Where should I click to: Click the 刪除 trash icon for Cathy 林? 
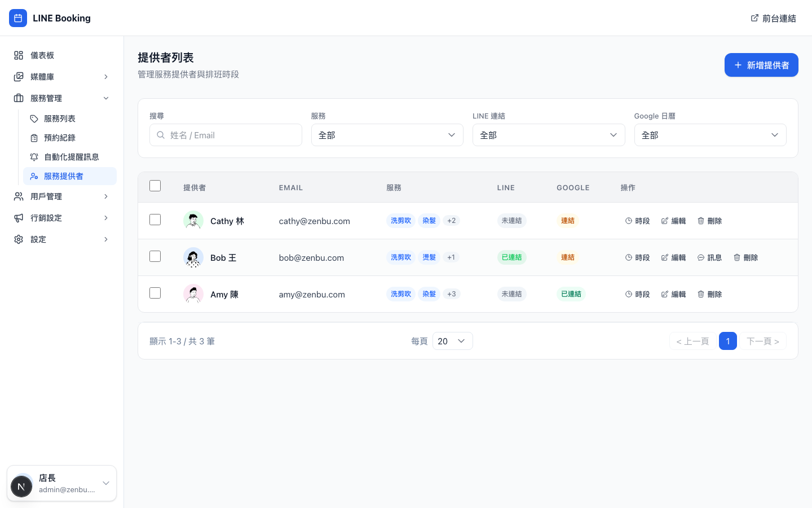click(x=701, y=221)
